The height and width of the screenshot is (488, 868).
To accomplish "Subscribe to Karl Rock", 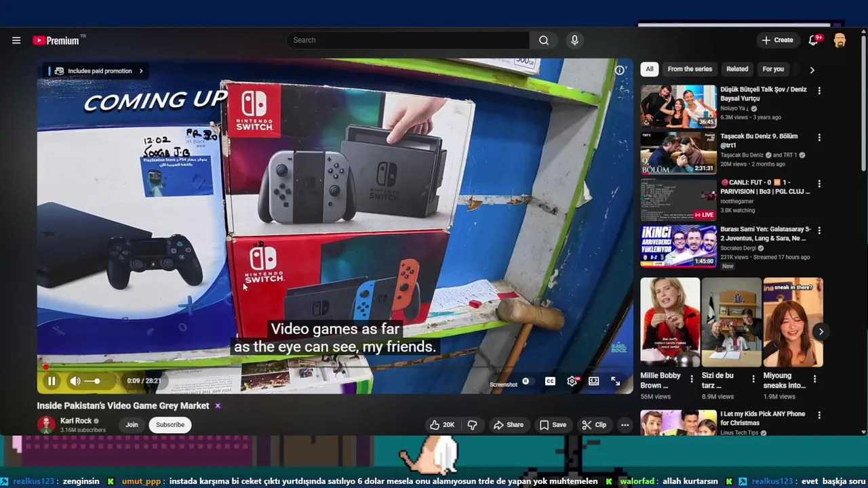I will point(170,425).
